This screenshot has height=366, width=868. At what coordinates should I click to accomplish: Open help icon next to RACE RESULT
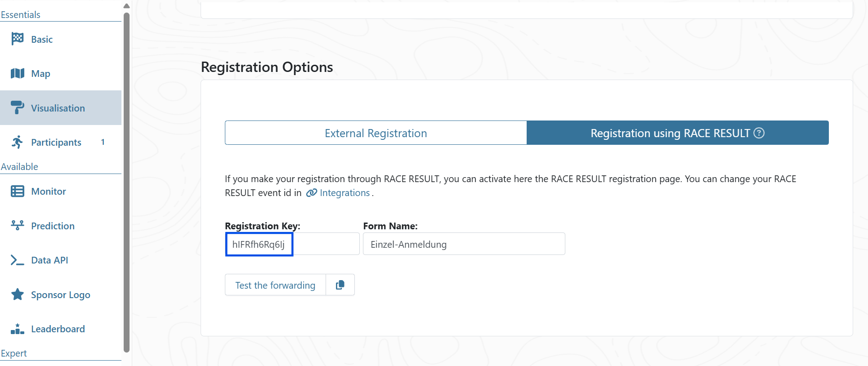[x=759, y=133]
